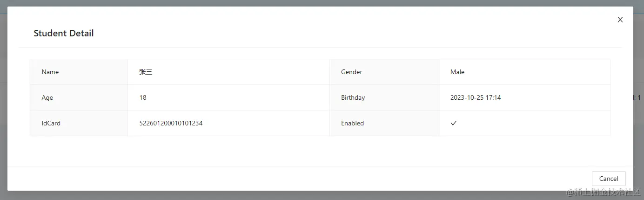644x200 pixels.
Task: Click the birthday date 2023-10-25 17:14
Action: (x=476, y=97)
